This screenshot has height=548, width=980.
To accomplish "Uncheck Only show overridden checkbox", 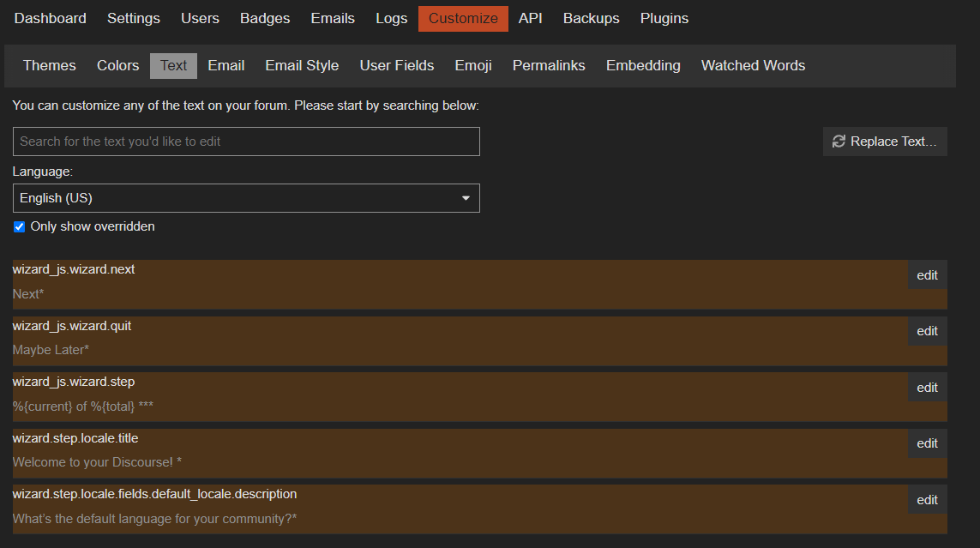I will pos(20,226).
